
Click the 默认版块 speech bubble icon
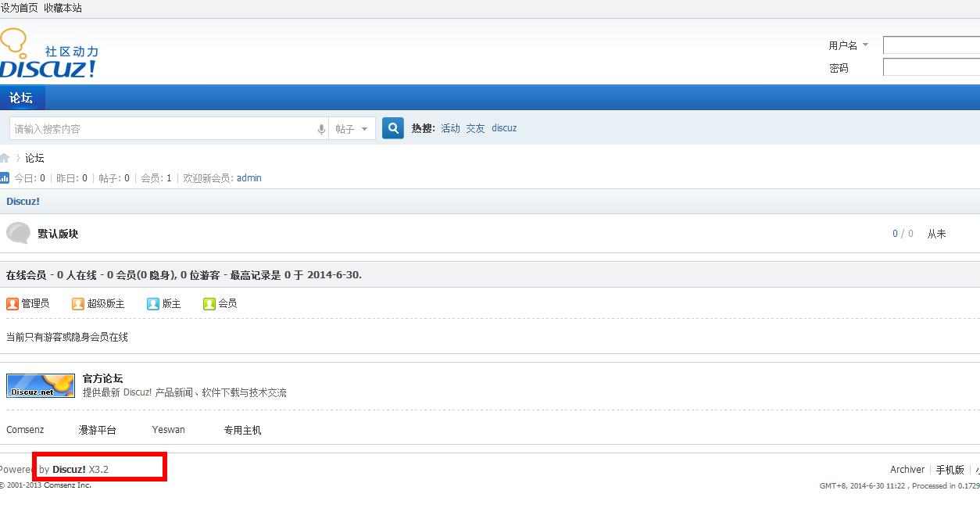(x=18, y=233)
